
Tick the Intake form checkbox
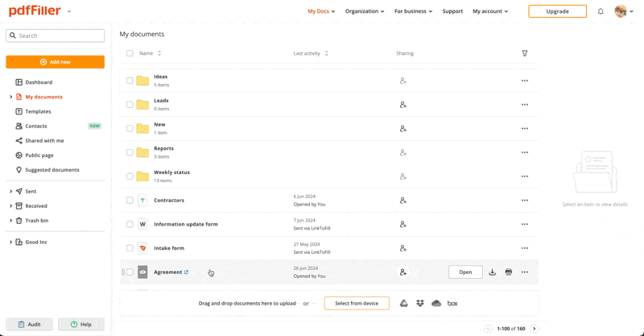coord(130,248)
